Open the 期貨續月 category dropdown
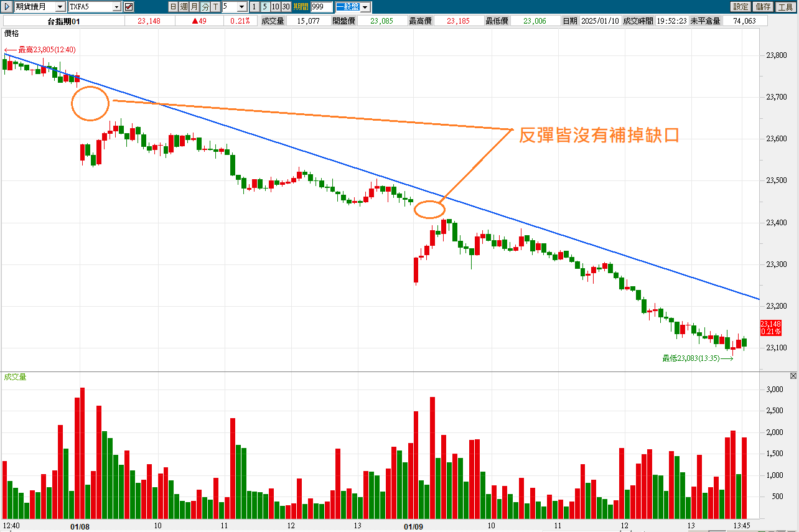 tap(60, 7)
